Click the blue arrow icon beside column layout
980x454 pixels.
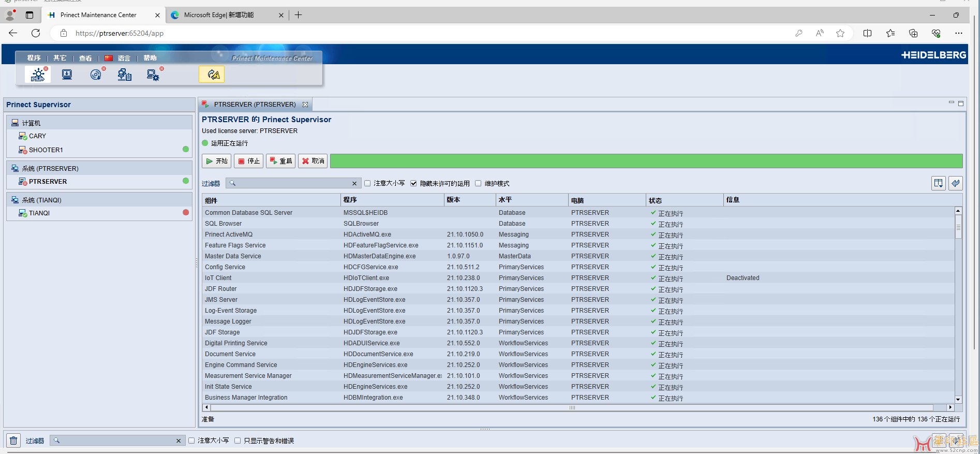956,183
